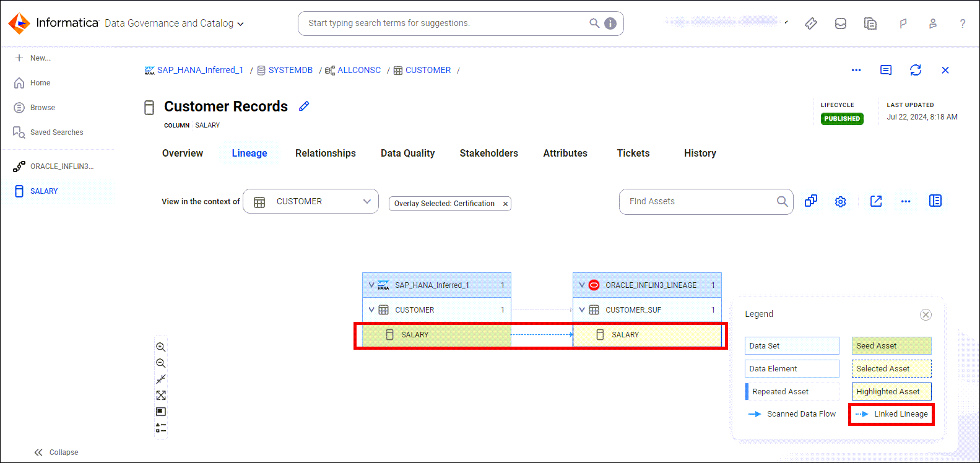Open the CUSTOMER context dropdown
The height and width of the screenshot is (463, 980).
click(x=311, y=201)
